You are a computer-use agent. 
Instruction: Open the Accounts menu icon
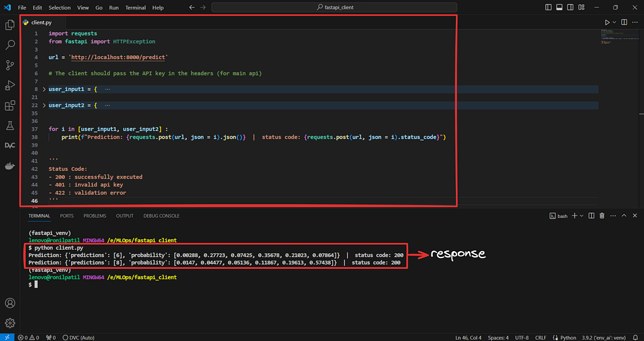click(x=10, y=303)
